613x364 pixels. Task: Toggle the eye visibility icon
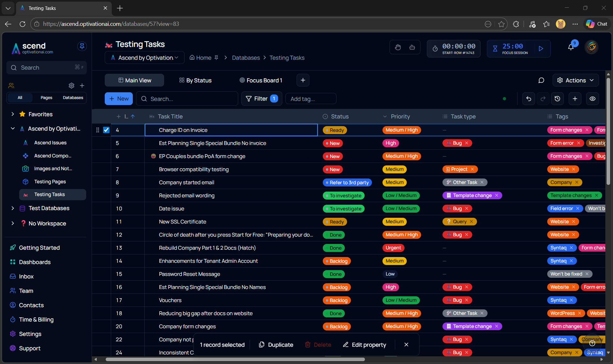coord(593,99)
